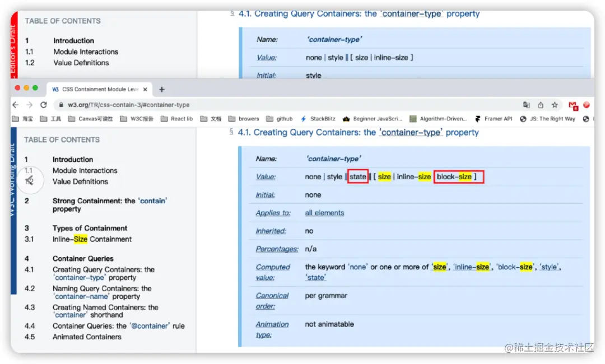Click the 'Canonical order:' label link

272,301
